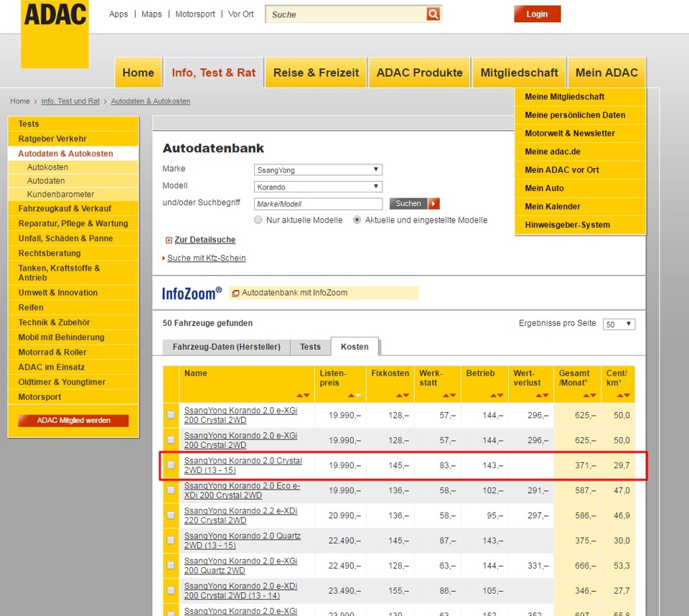
Task: Click Maps in top header links
Action: coord(151,14)
